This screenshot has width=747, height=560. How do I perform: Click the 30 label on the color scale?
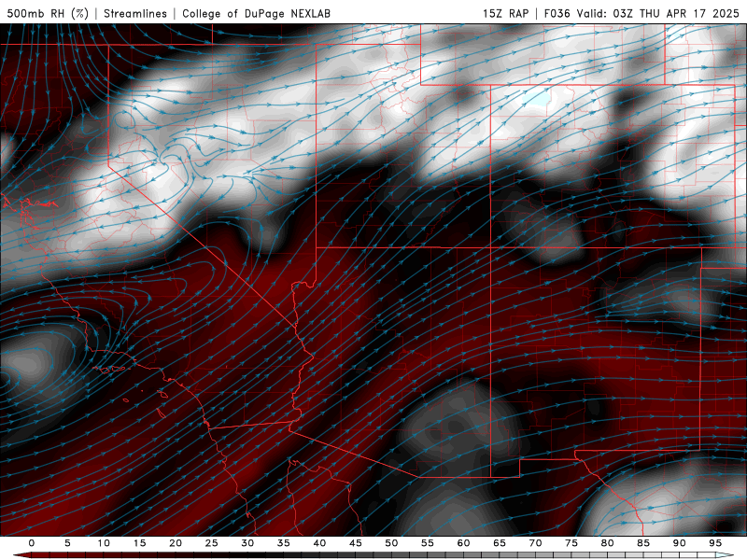[247, 543]
